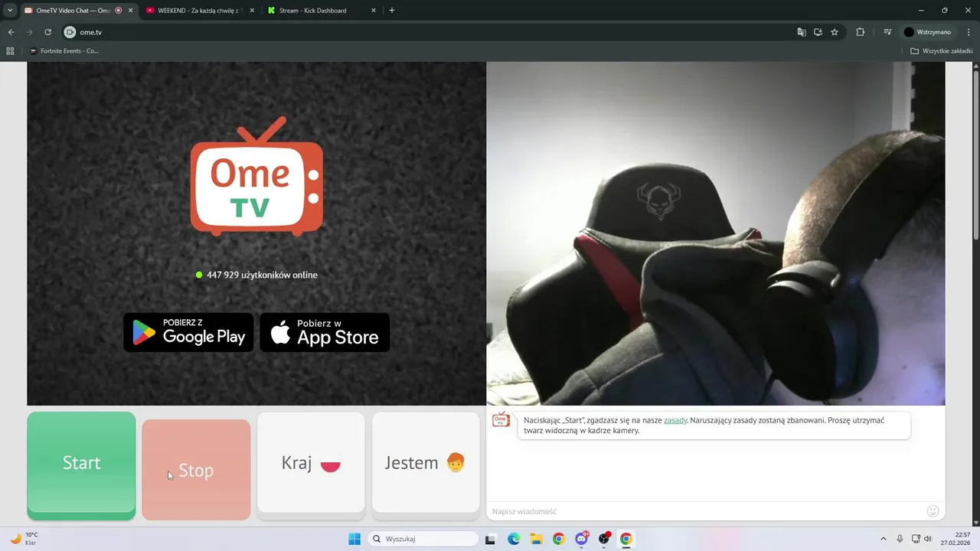980x551 pixels.
Task: Go back to previous page
Action: (11, 32)
